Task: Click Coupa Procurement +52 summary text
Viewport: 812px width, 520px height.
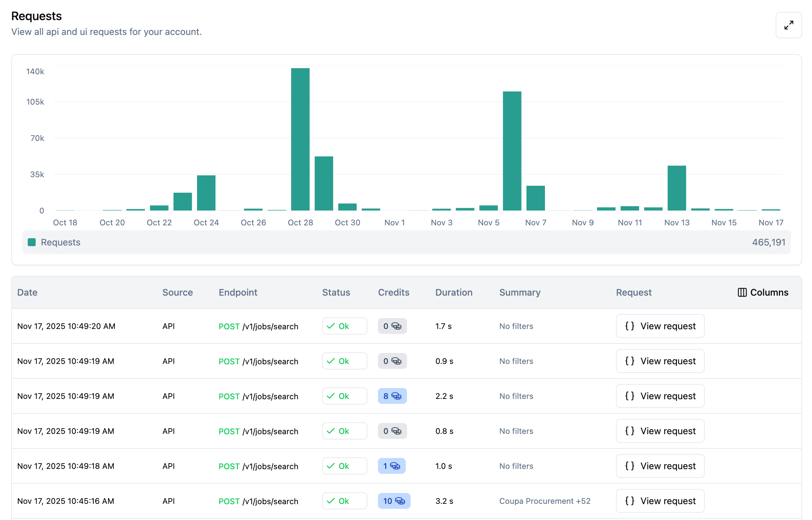Action: pos(545,501)
